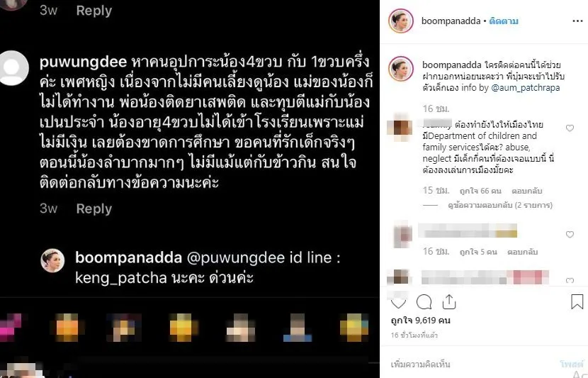Open the three-dot more options menu
This screenshot has height=378, width=588.
click(577, 21)
